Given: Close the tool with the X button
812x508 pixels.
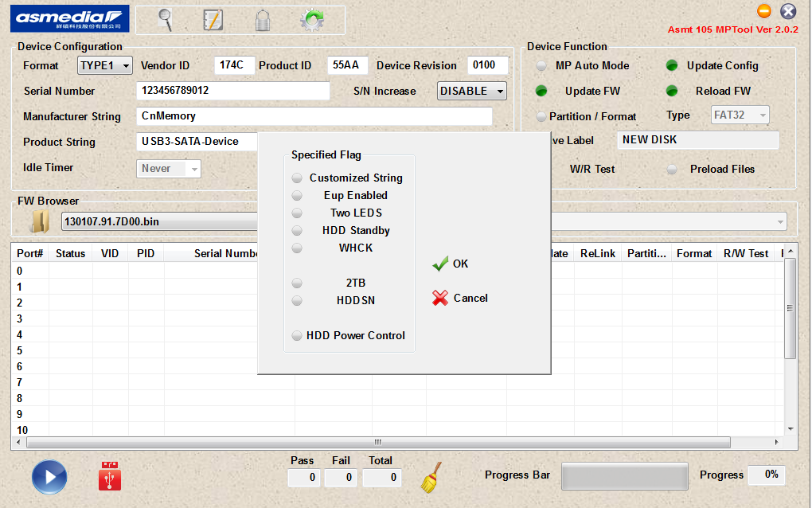Looking at the screenshot, I should click(788, 11).
